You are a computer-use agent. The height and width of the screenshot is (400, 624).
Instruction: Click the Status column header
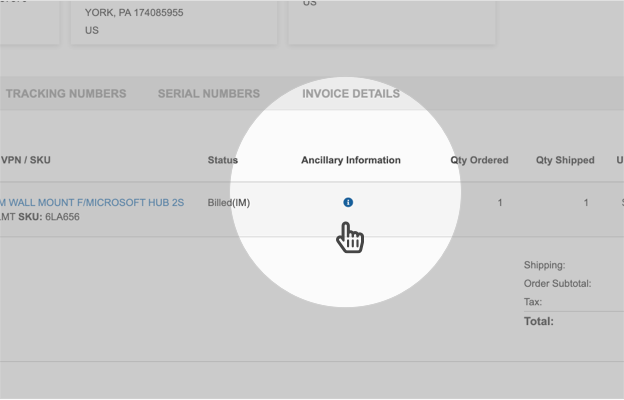tap(223, 160)
